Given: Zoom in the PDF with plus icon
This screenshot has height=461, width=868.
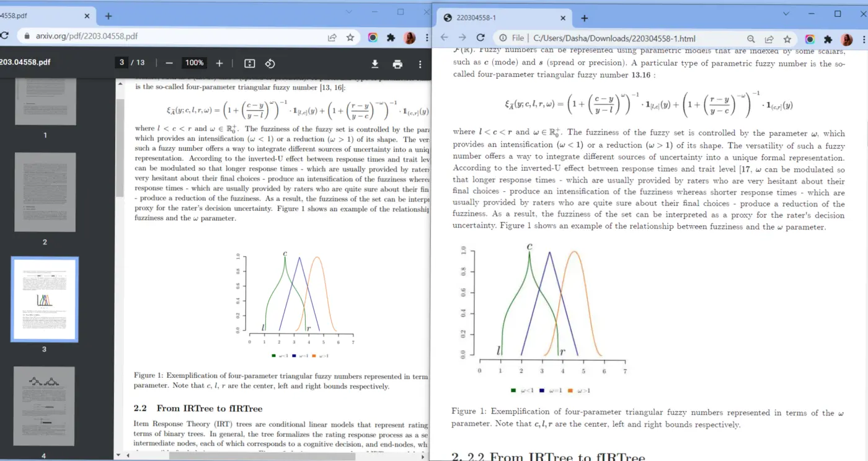Looking at the screenshot, I should 219,63.
